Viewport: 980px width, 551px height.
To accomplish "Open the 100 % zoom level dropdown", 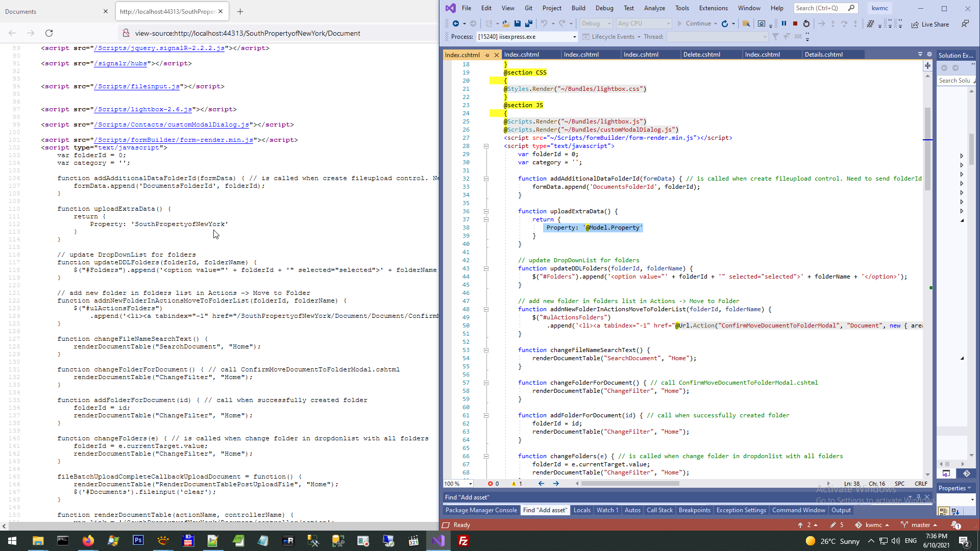I will pyautogui.click(x=470, y=484).
